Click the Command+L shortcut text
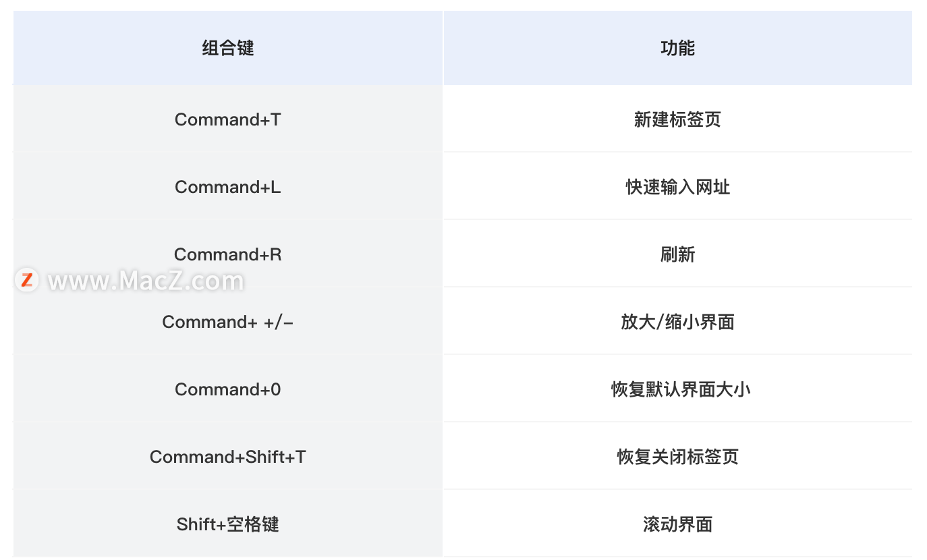The width and height of the screenshot is (927, 560). click(228, 187)
